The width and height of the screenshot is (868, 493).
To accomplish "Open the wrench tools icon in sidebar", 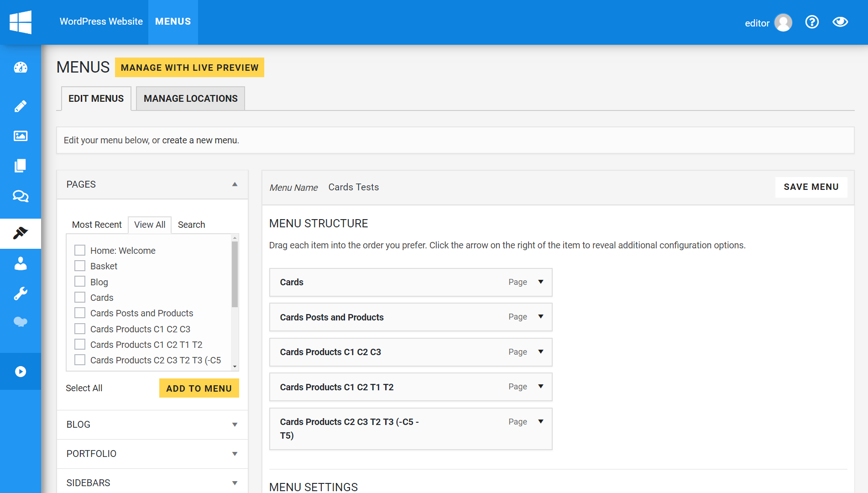I will pyautogui.click(x=21, y=293).
